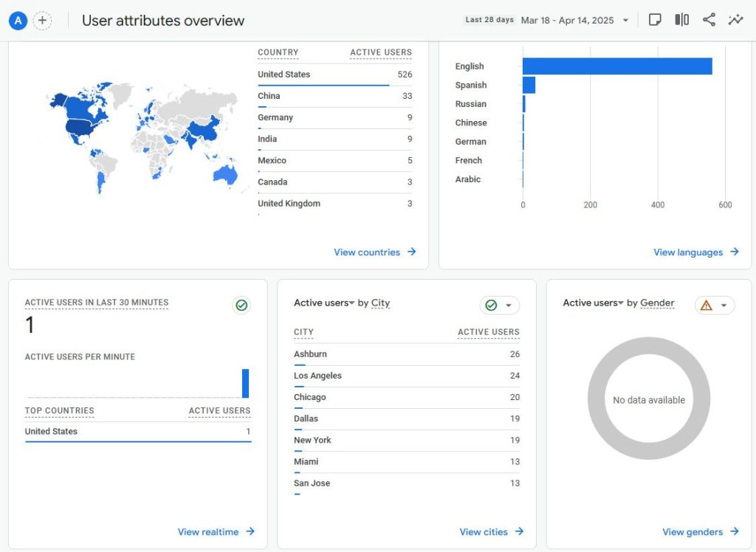Select the Chicago city row
The height and width of the screenshot is (552, 756).
coord(407,397)
